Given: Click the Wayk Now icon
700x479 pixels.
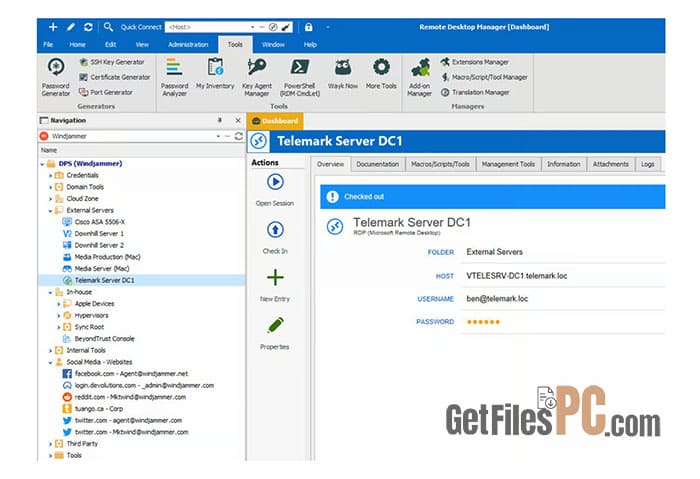Looking at the screenshot, I should pyautogui.click(x=343, y=74).
